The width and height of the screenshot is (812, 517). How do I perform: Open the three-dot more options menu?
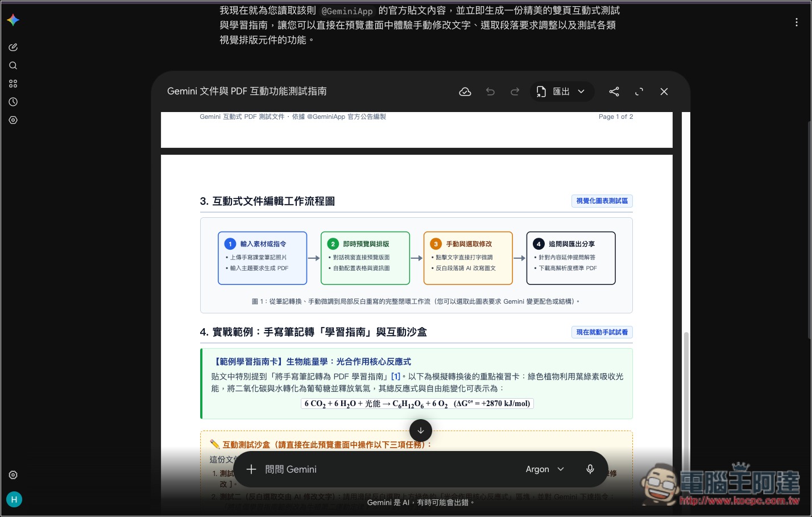pos(796,22)
